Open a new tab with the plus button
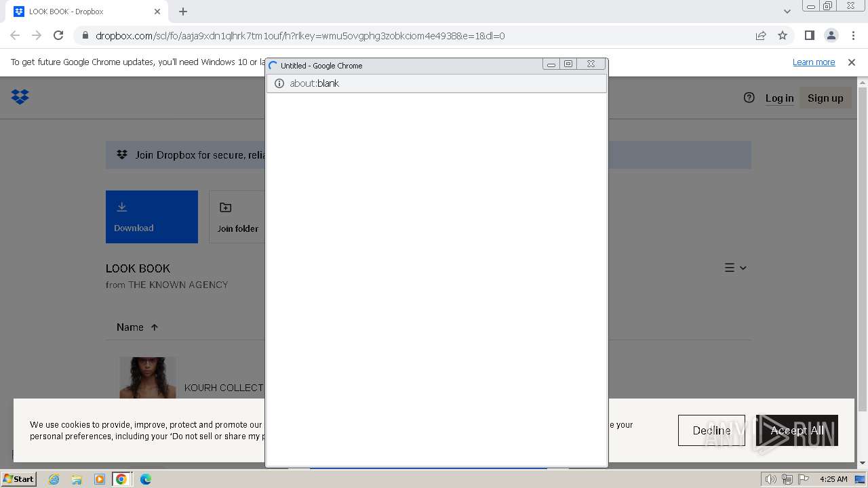 click(183, 12)
